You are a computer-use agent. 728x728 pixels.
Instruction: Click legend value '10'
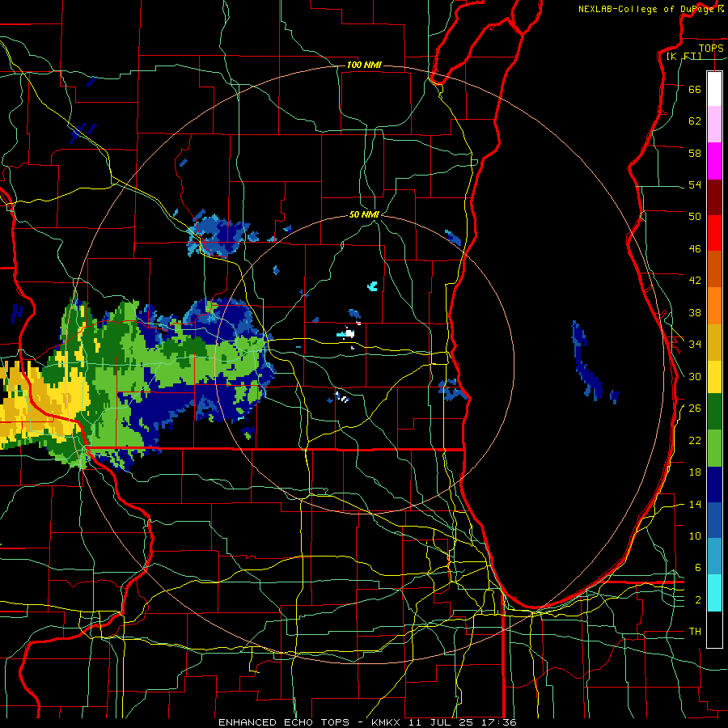[695, 535]
